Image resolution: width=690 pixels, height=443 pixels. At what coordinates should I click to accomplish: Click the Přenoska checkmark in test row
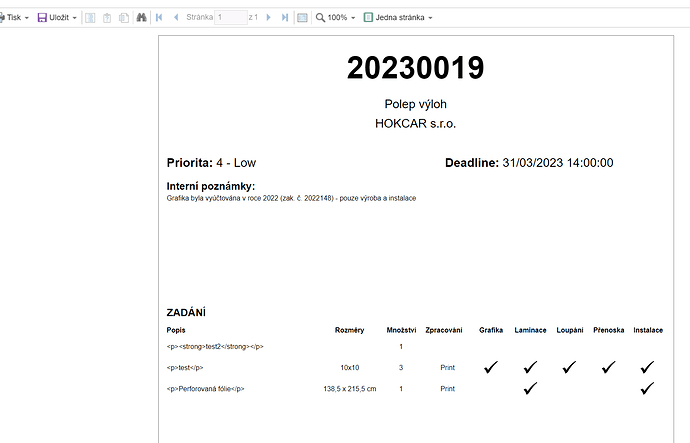[609, 367]
